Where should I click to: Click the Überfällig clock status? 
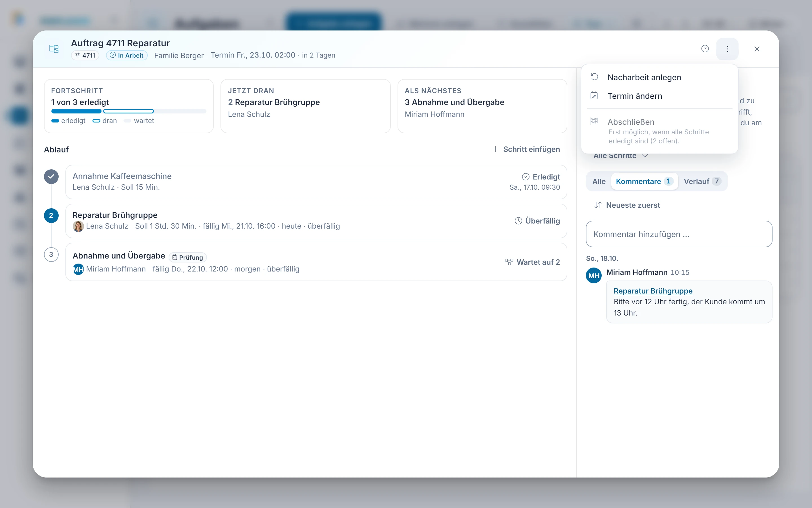click(x=537, y=221)
